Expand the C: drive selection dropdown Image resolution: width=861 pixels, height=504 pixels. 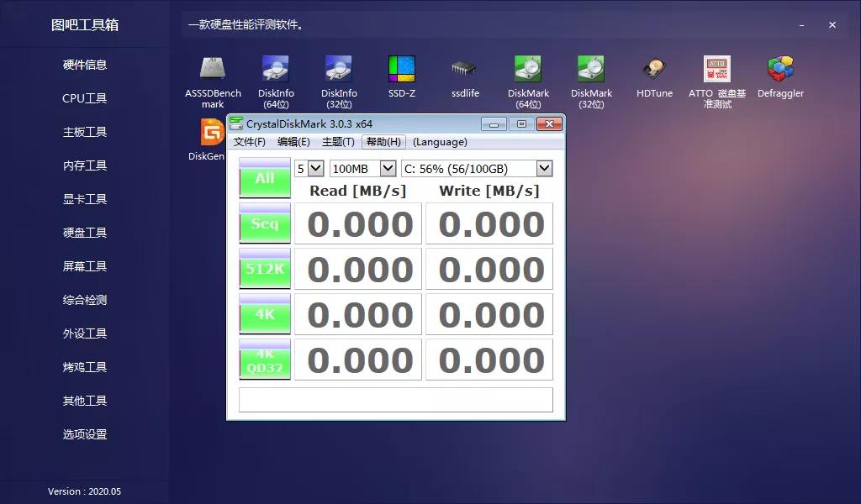point(477,169)
